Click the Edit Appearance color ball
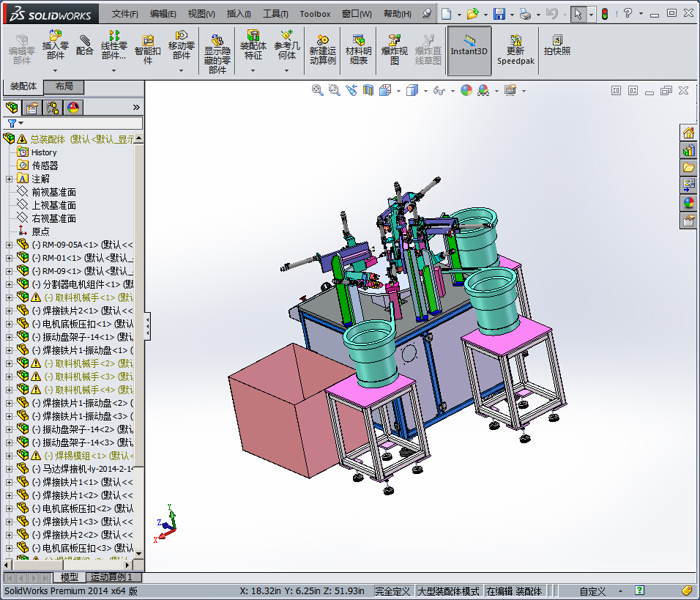Image resolution: width=700 pixels, height=600 pixels. 466,91
